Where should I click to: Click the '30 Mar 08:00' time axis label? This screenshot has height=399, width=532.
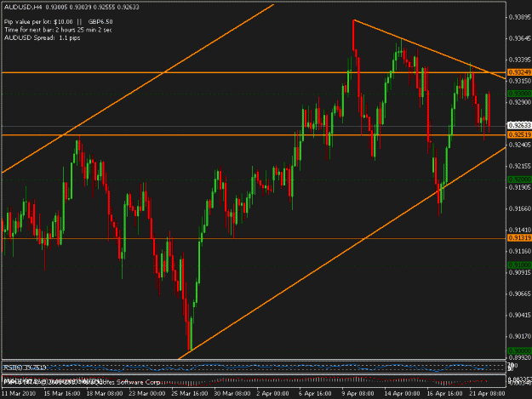232,394
